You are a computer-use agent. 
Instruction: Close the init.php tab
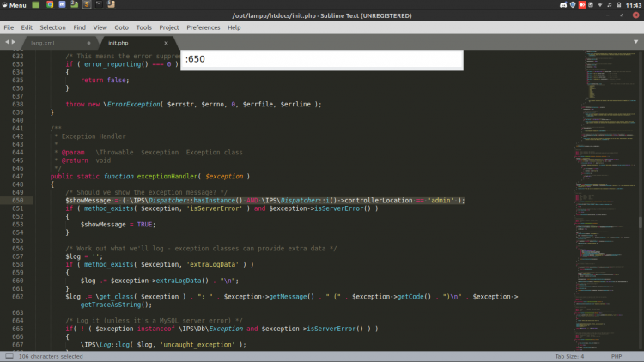pyautogui.click(x=166, y=42)
